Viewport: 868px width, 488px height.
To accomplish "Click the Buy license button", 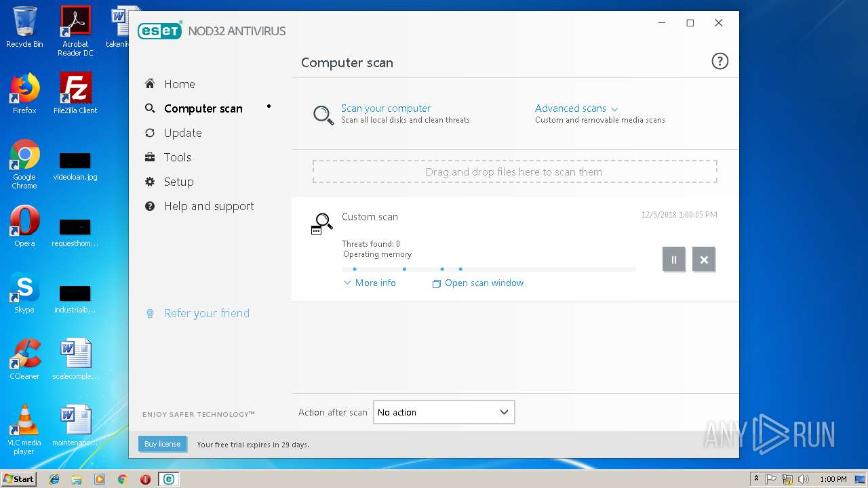I will [162, 444].
